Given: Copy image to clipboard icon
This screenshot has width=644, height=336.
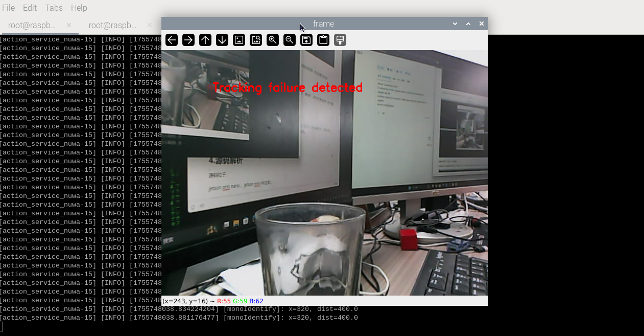Looking at the screenshot, I should [323, 40].
